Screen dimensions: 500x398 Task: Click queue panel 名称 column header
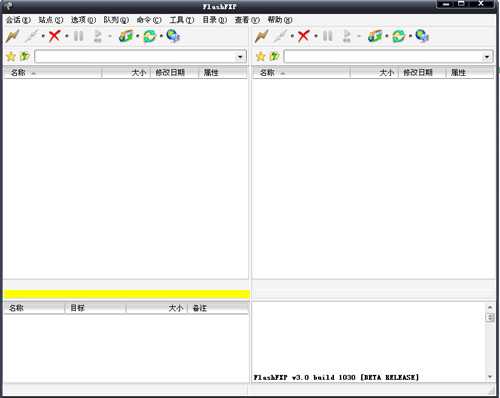click(34, 308)
